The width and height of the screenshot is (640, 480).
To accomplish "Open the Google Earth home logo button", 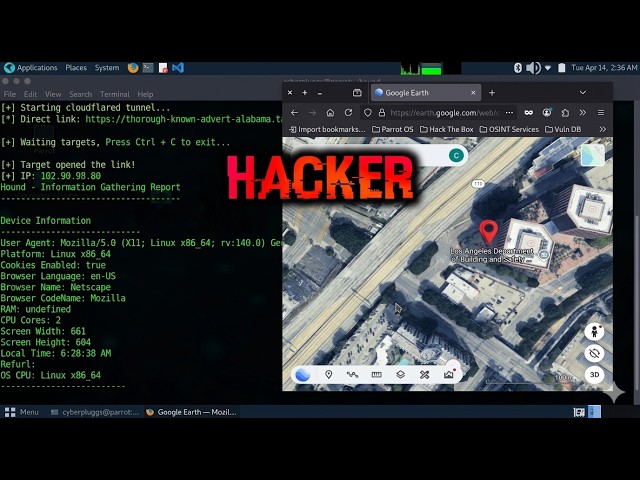I will click(302, 375).
